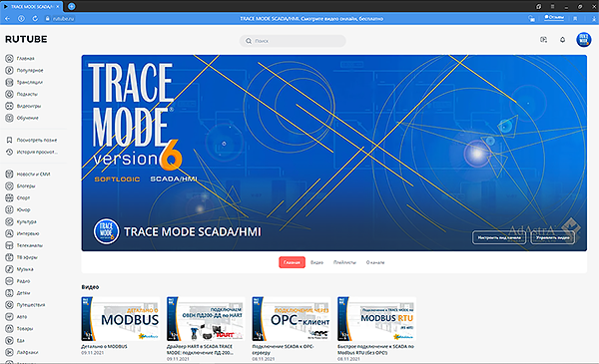Screen dimensions: 599x364
Task: Open Трансляции in the sidebar
Action: 24,82
